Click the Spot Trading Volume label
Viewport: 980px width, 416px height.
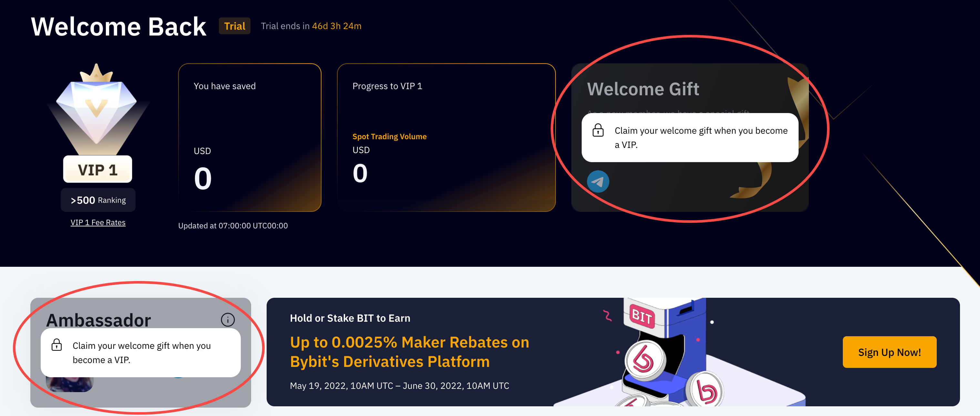pos(389,137)
